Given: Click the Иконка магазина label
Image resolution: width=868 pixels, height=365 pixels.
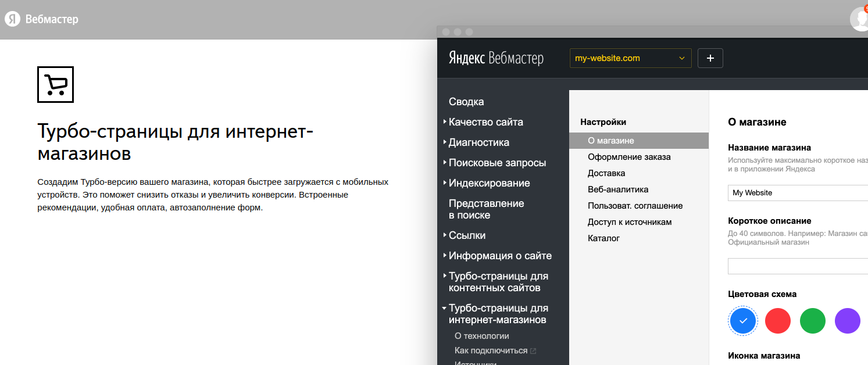Looking at the screenshot, I should 764,356.
